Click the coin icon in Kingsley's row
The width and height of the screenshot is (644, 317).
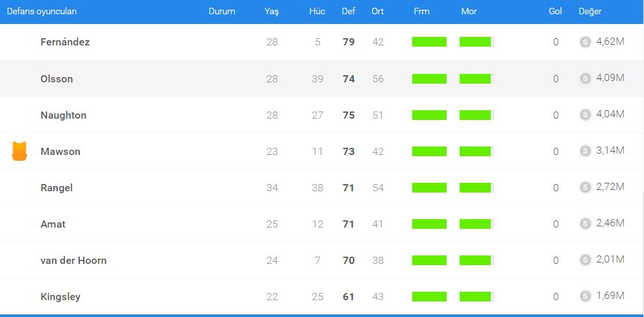click(x=585, y=296)
